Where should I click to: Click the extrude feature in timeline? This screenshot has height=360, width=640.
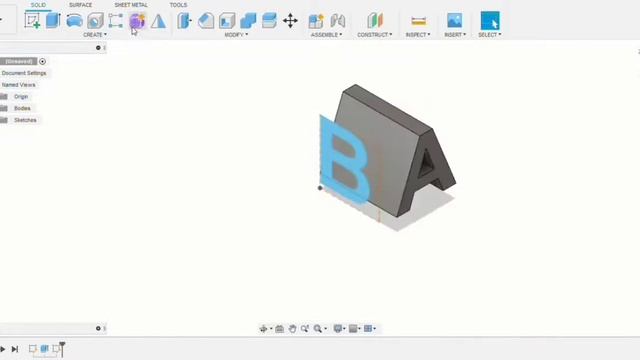[x=44, y=349]
